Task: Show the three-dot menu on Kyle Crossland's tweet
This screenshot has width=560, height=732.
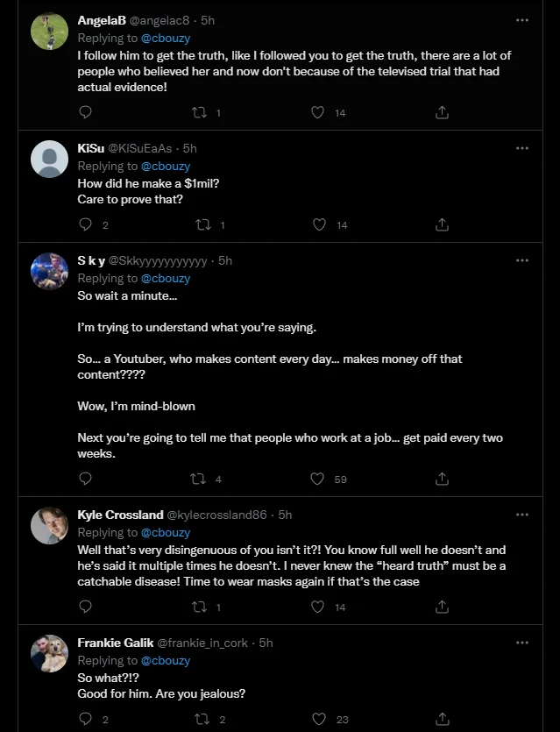Action: point(522,515)
